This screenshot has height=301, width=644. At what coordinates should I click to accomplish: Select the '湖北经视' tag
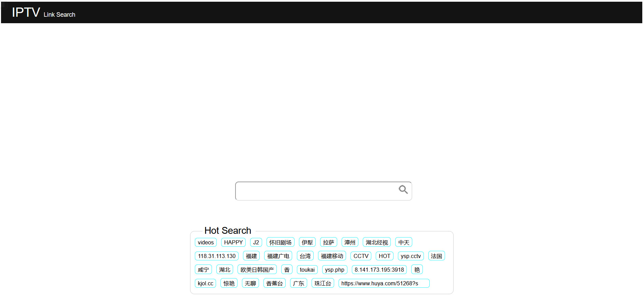(x=376, y=242)
